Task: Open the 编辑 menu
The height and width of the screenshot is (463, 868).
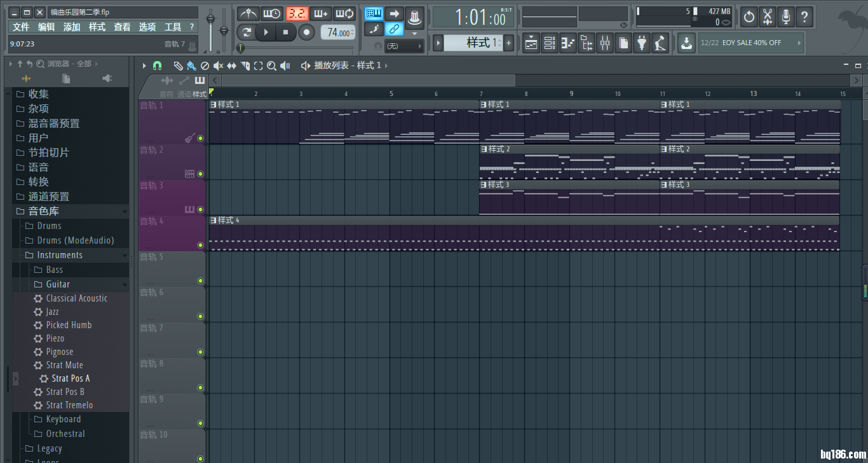Action: click(46, 27)
